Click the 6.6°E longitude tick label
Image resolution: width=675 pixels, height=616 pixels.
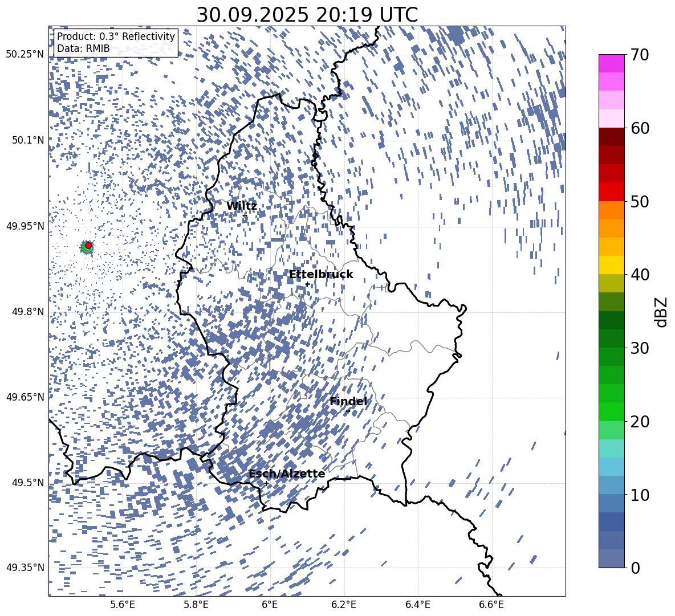click(491, 605)
